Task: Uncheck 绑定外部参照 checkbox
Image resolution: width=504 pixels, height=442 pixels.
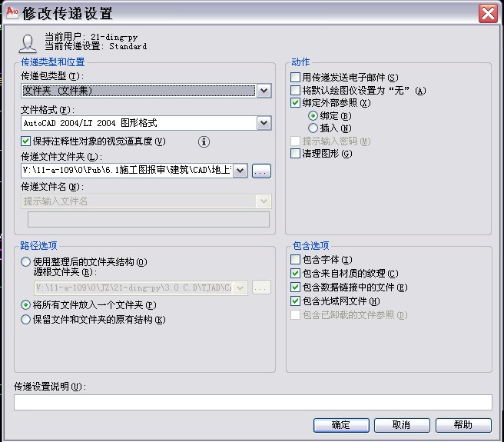Action: 295,103
